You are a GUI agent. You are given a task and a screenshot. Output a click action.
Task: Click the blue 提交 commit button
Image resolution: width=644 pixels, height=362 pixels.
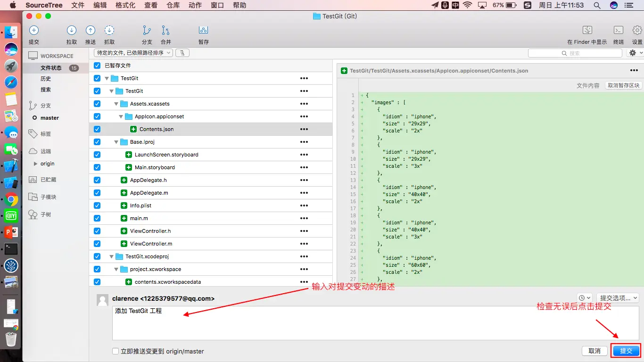[x=626, y=351]
